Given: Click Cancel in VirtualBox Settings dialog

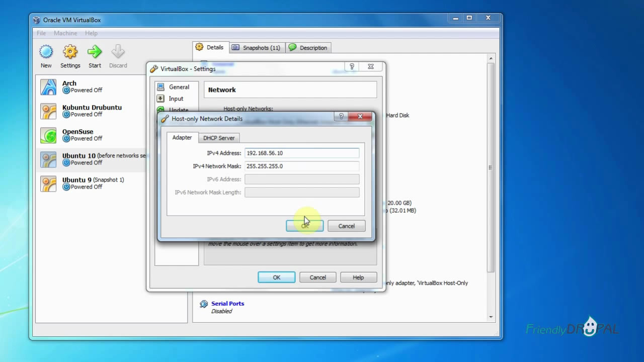Looking at the screenshot, I should [x=318, y=277].
